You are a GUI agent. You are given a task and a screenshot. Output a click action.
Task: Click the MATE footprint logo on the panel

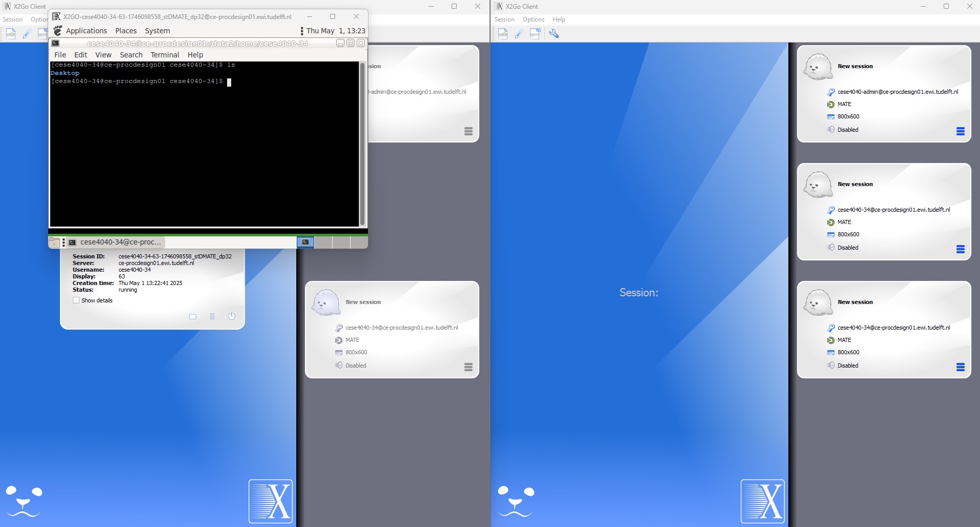click(x=57, y=31)
